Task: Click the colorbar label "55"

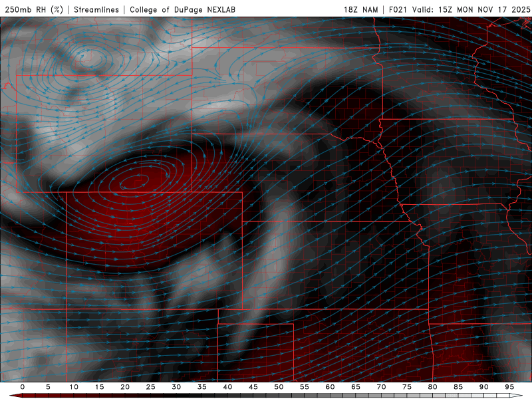Action: (304, 387)
